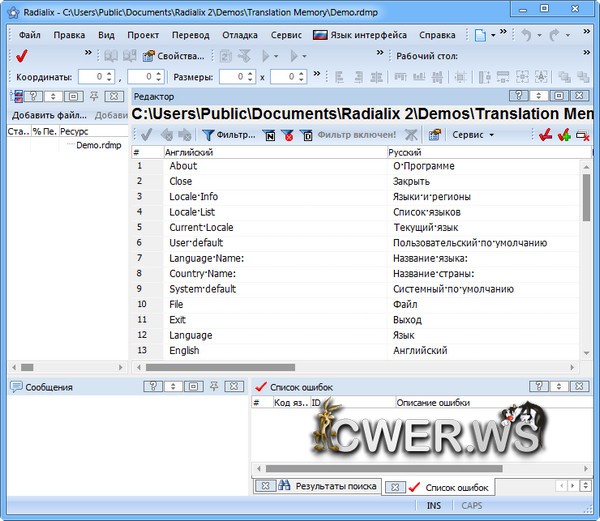Click the Фильтр funnel icon in editor toolbar
600x521 pixels.
point(208,135)
